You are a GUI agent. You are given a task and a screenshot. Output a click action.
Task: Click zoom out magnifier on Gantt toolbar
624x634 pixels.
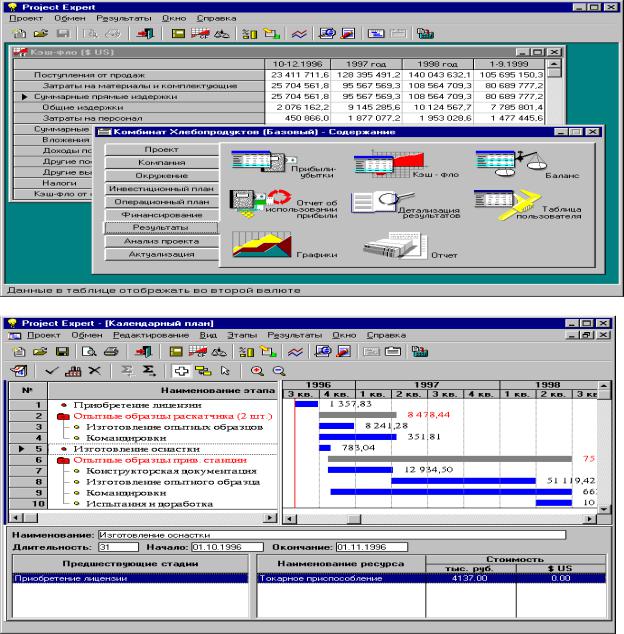pyautogui.click(x=279, y=371)
